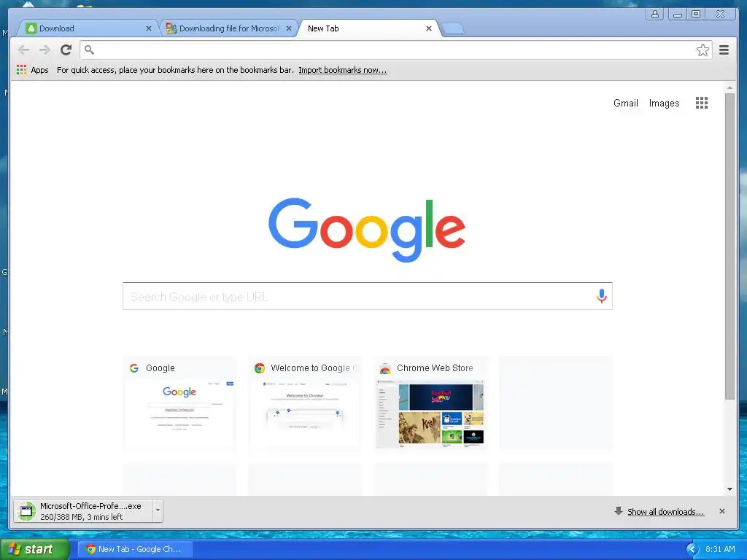This screenshot has height=560, width=747.
Task: Click the download arrow icon beside Show all downloads
Action: pos(619,511)
